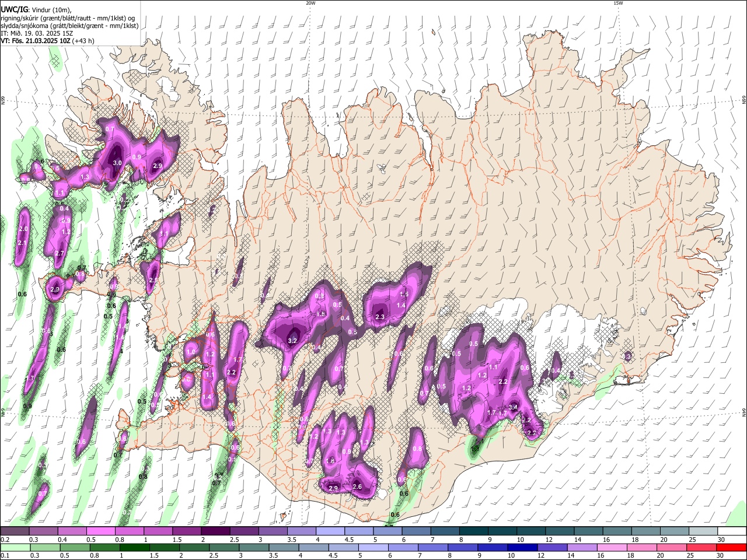The image size is (747, 560).
Task: Pick the darkest green swatch between 1 and 1.5
Action: [134, 547]
